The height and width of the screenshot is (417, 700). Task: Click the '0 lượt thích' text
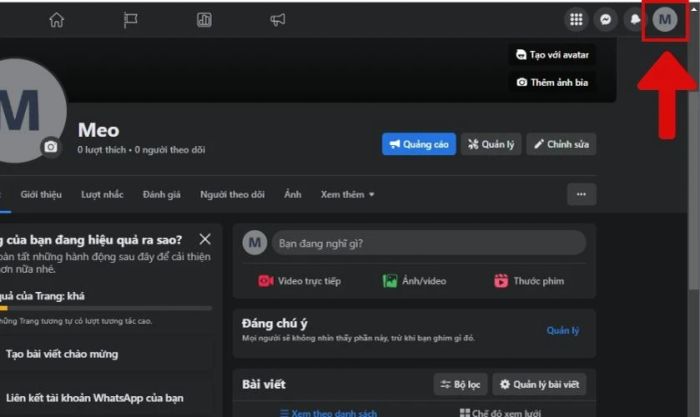click(101, 150)
